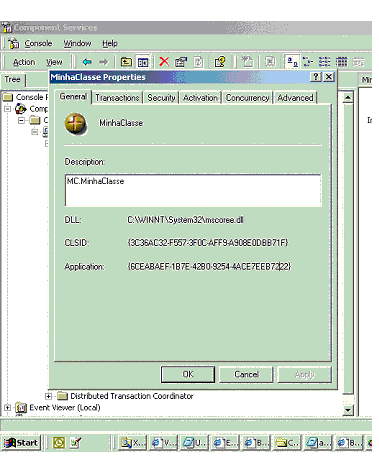Open the Action menu

click(24, 62)
